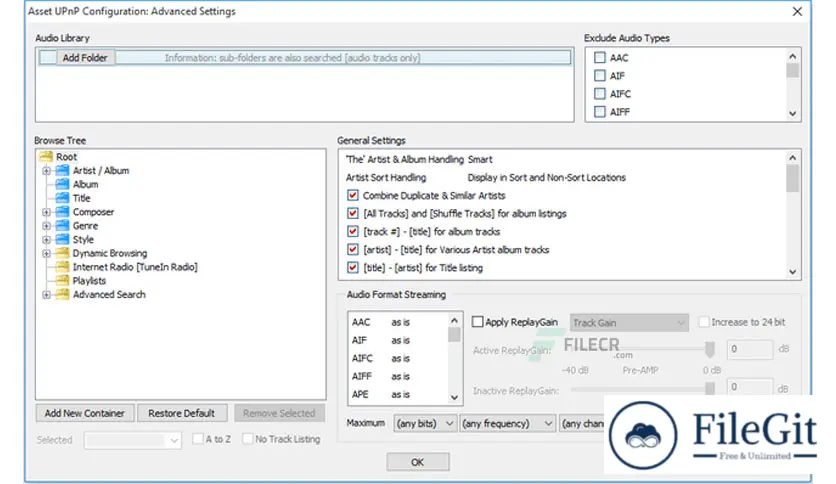Select the Album item in Browse Tree
Viewport: 836px width, 484px height.
(x=85, y=184)
